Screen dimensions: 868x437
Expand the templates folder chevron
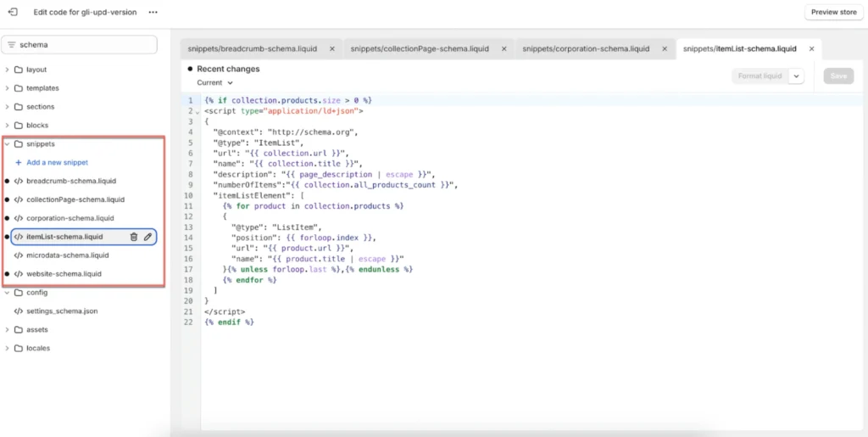coord(7,88)
